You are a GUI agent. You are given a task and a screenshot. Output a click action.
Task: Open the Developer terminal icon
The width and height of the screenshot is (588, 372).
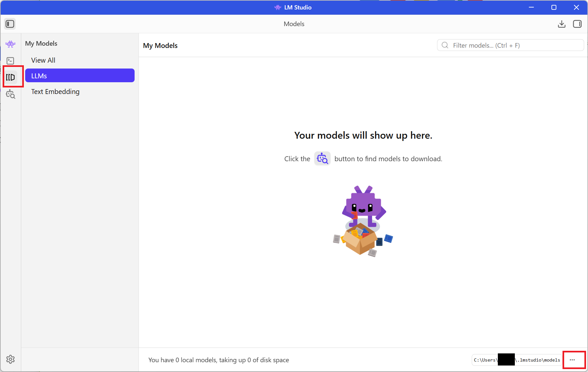(x=10, y=61)
